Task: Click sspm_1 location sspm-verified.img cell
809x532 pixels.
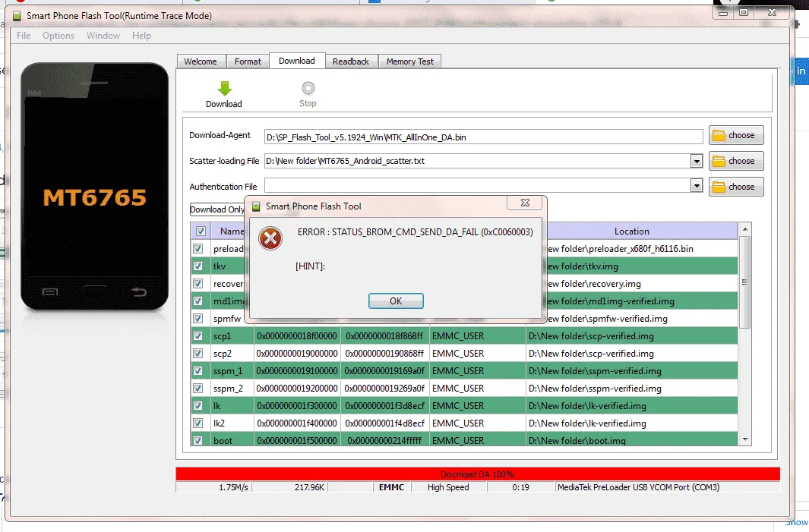Action: [632, 371]
